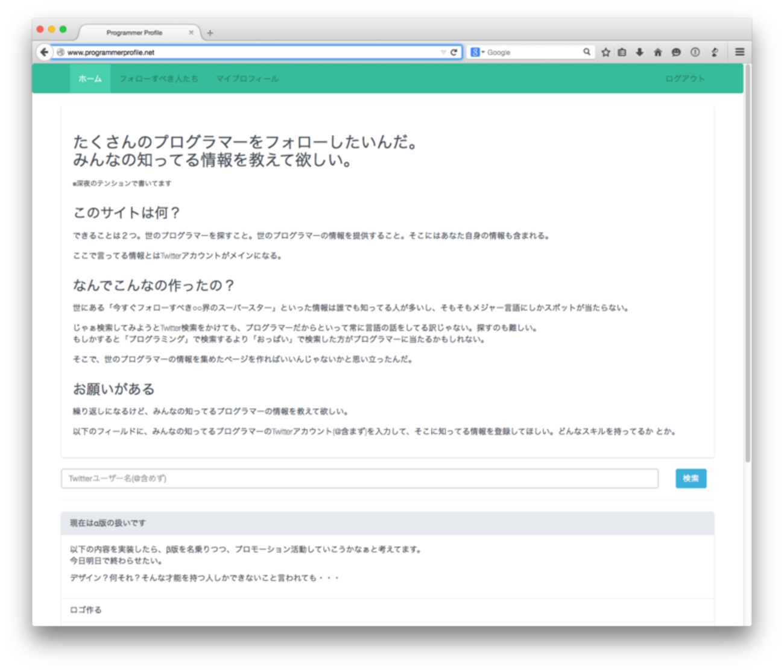Click the page vertical scrollbar

coord(748,263)
